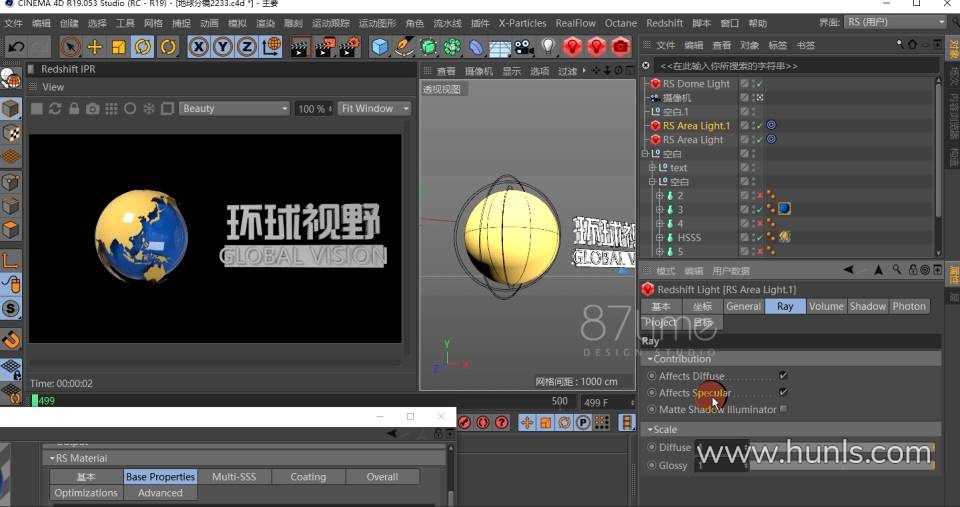
Task: Click the lock icon in Redshift IPR
Action: [x=74, y=108]
